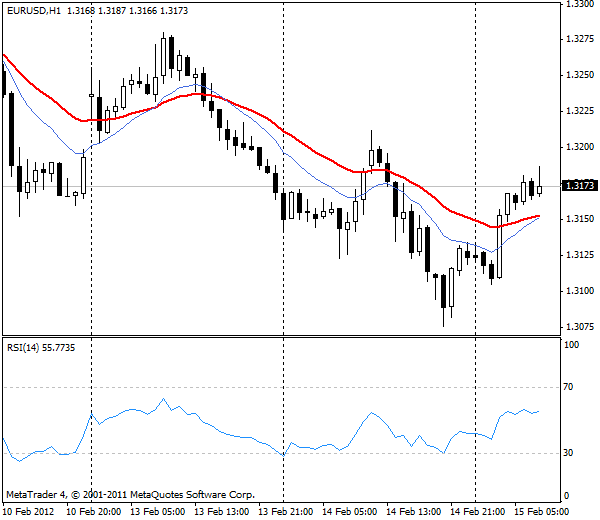
Task: Click the 14 Feb 05:00 time label
Action: [x=349, y=512]
